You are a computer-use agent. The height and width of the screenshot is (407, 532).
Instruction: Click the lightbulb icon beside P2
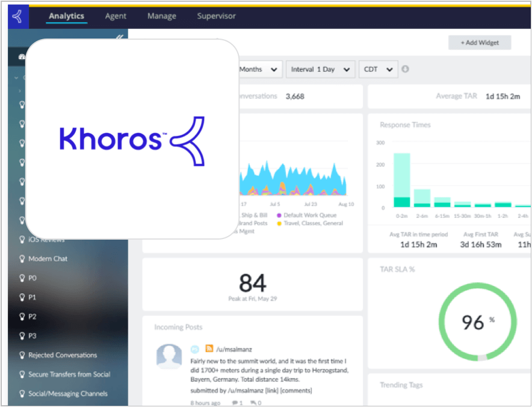(x=22, y=317)
